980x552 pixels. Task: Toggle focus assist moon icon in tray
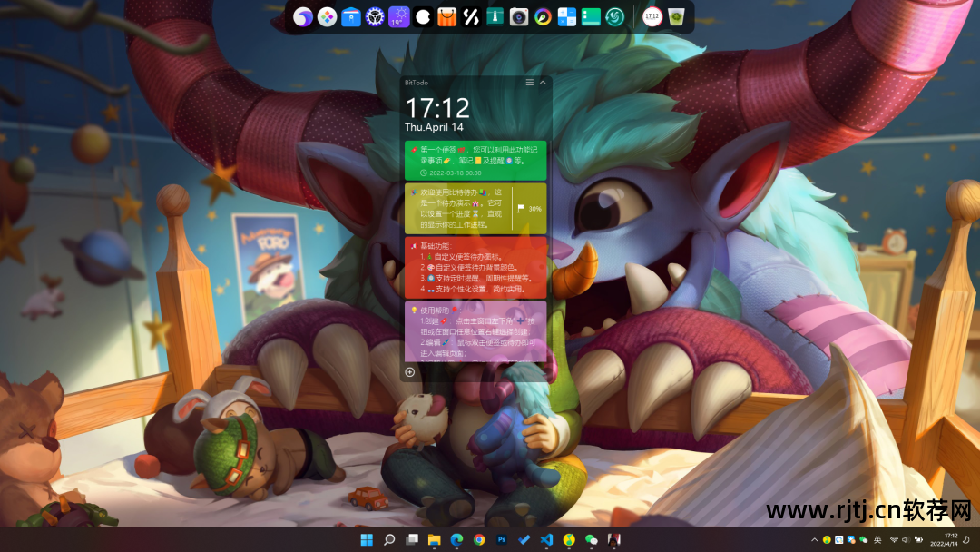(x=967, y=539)
